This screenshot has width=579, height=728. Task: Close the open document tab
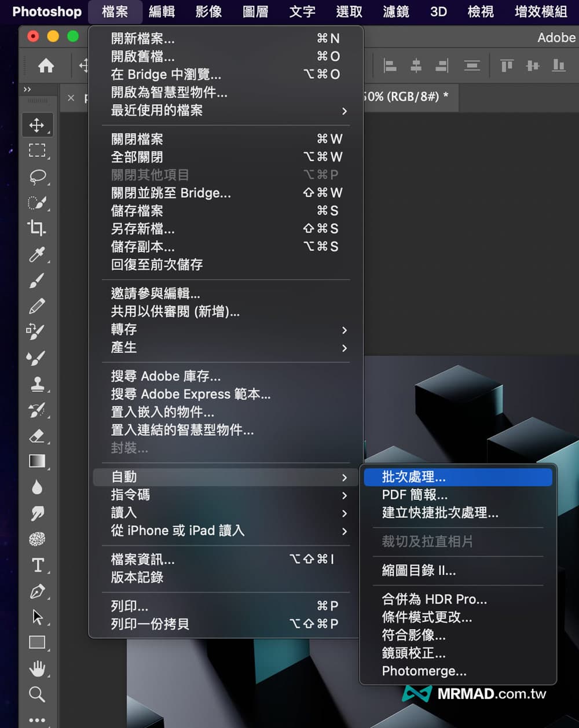click(x=71, y=98)
